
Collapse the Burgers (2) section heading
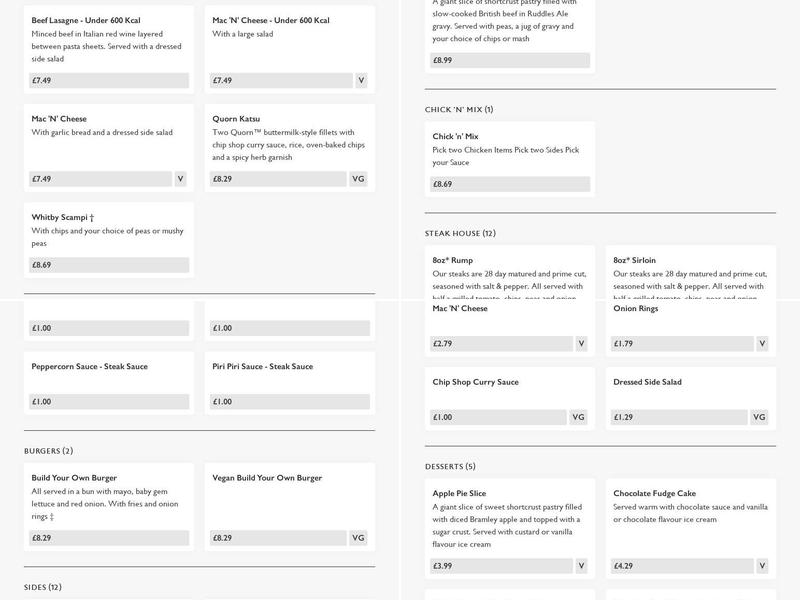[49, 451]
